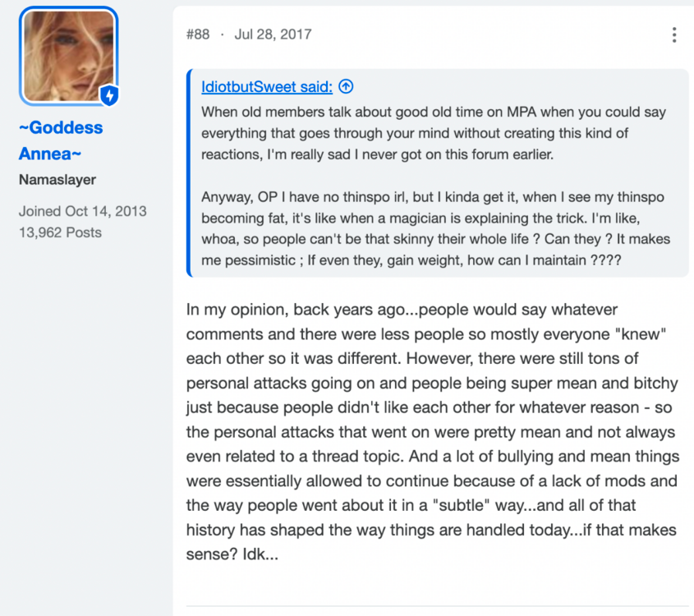Click the quoted text mentioning MPA

pyautogui.click(x=434, y=133)
